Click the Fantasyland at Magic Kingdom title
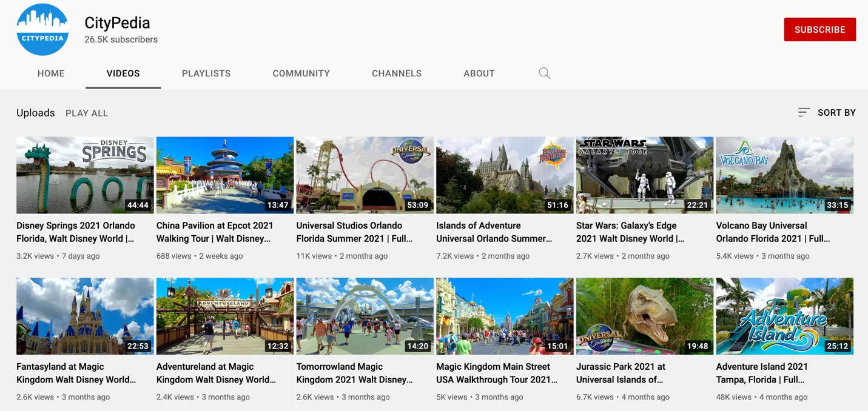The image size is (868, 411). coord(76,373)
